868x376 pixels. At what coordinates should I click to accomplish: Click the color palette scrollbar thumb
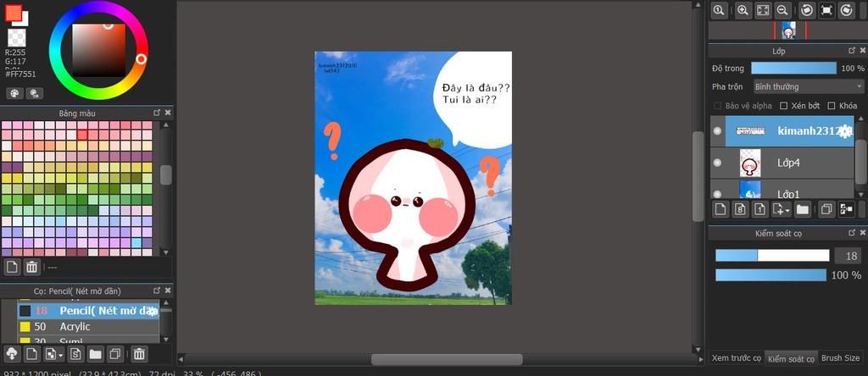tap(166, 174)
